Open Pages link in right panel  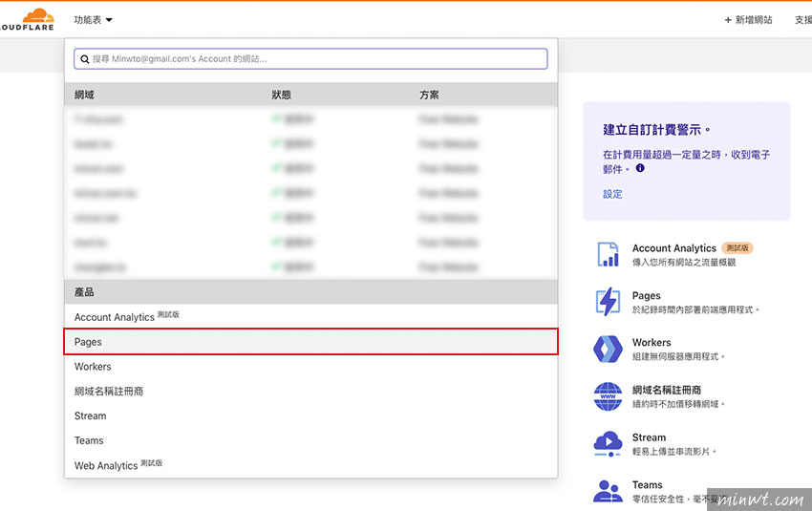coord(647,296)
